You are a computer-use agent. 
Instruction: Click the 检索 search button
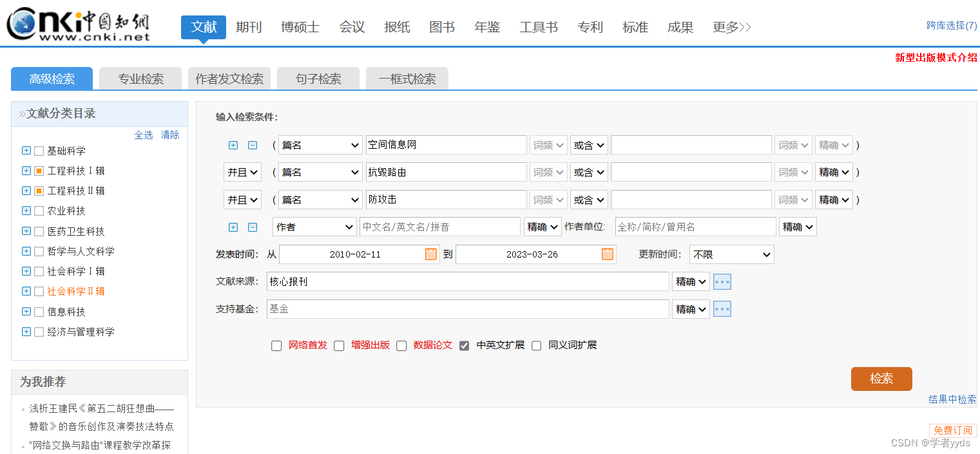click(x=881, y=379)
